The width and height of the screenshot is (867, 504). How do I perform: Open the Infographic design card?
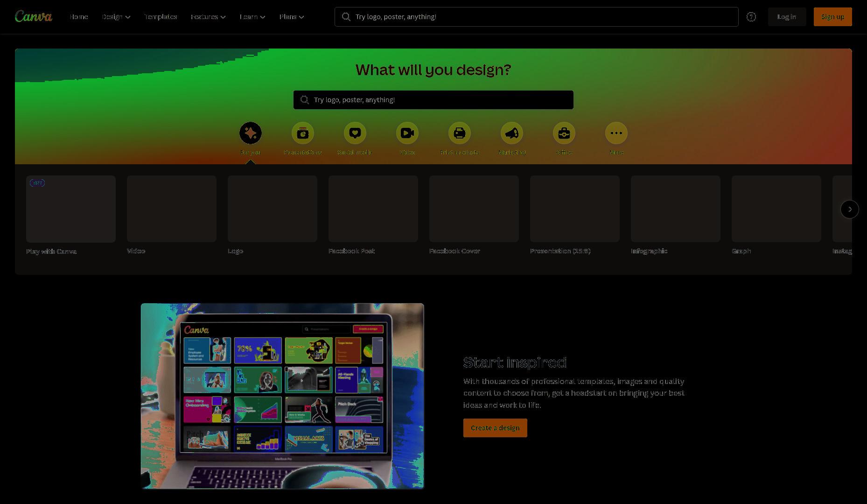tap(676, 209)
